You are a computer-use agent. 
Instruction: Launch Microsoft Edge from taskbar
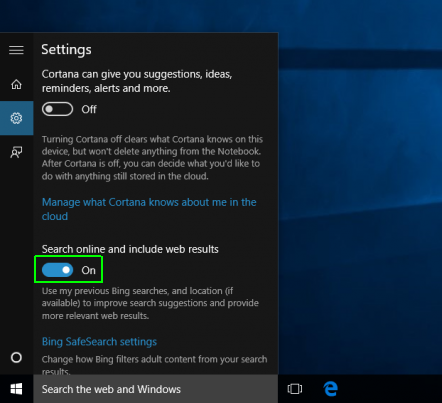tap(331, 389)
